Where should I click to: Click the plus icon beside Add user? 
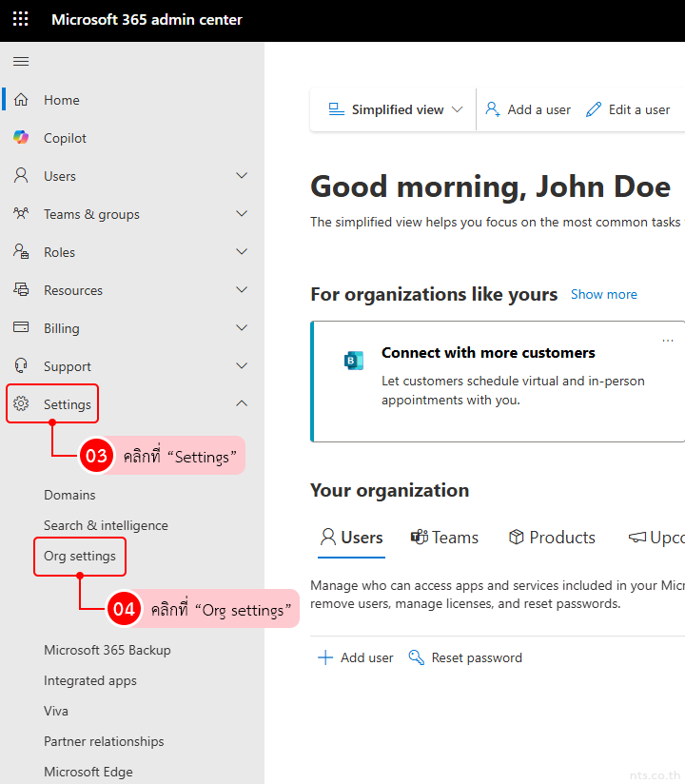click(x=325, y=657)
